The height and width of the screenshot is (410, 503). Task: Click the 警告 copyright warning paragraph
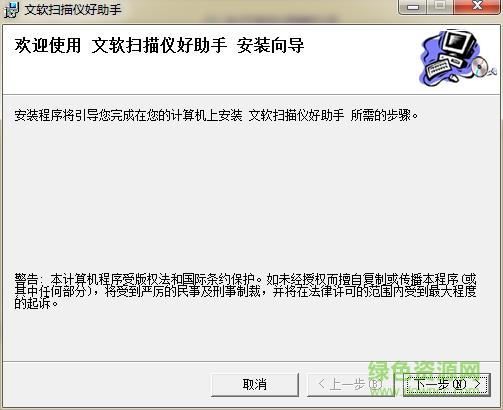[245, 291]
